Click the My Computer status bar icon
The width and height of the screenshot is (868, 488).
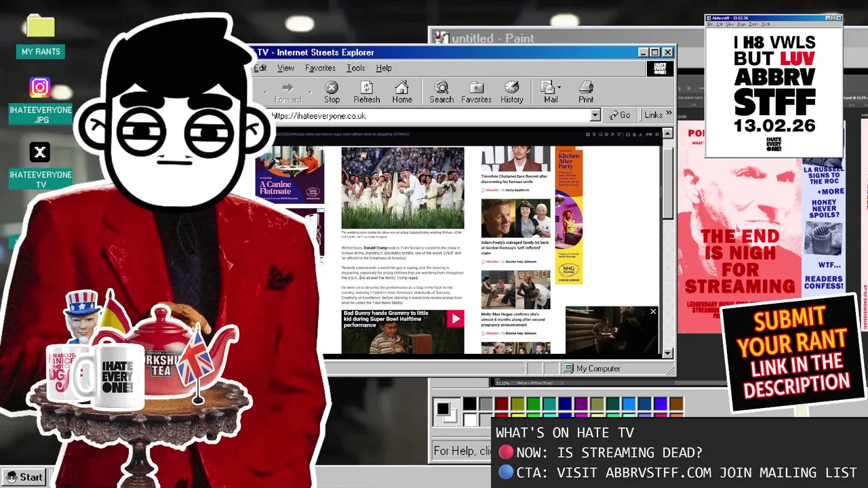tap(568, 369)
